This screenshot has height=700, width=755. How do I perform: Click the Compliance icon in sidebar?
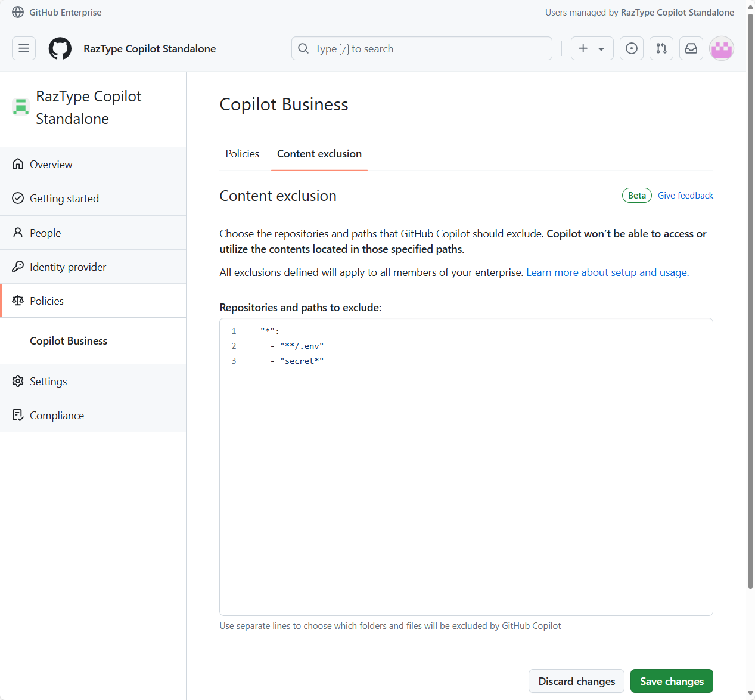pos(18,415)
